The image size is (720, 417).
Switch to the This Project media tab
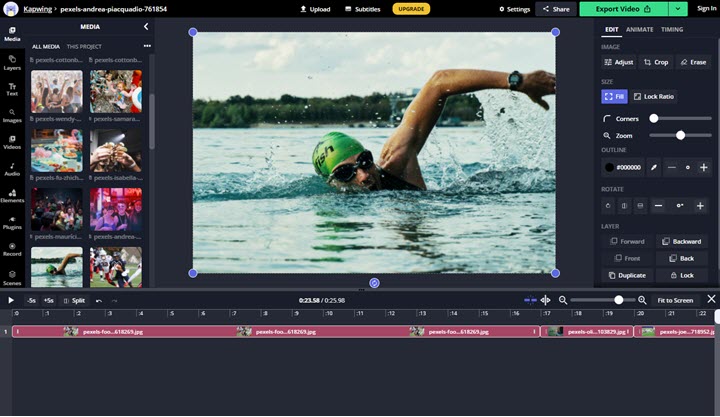[x=84, y=46]
